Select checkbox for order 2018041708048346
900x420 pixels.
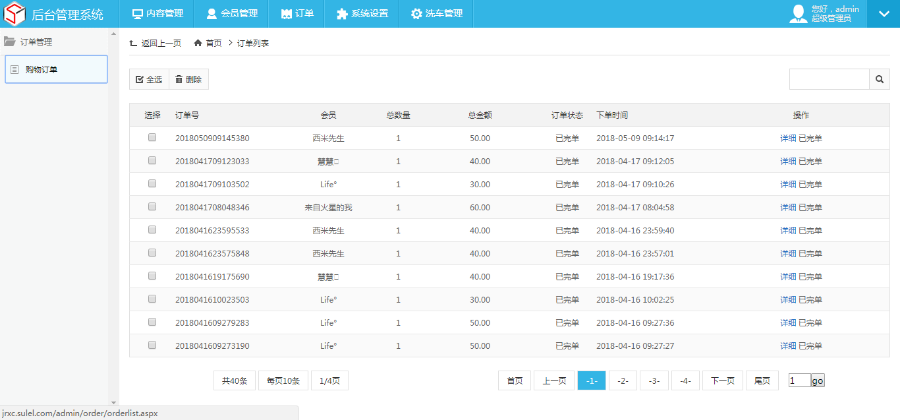tap(152, 207)
